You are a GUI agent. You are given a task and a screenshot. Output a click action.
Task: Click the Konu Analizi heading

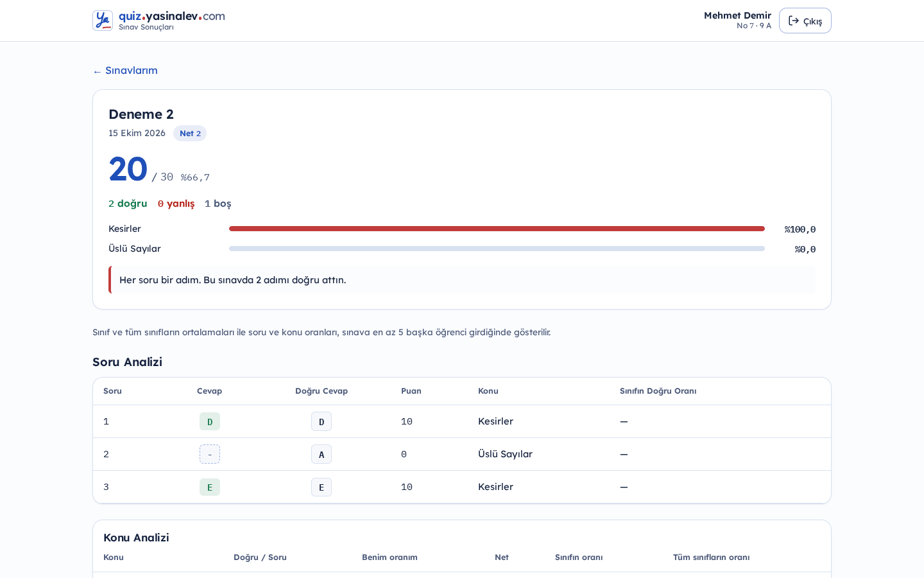(136, 538)
